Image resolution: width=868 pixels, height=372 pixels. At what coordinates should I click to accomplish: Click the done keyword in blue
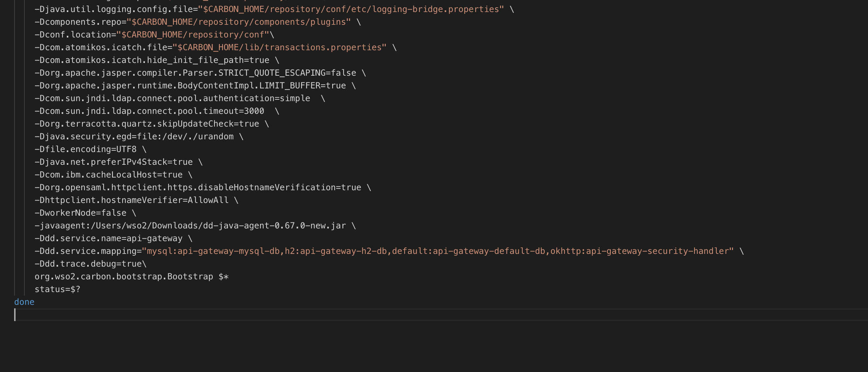coord(24,302)
